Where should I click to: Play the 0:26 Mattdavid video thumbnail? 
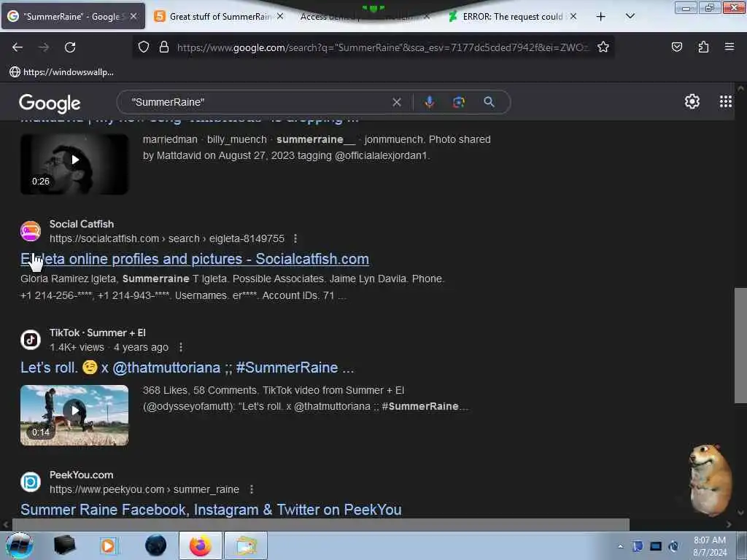point(74,164)
